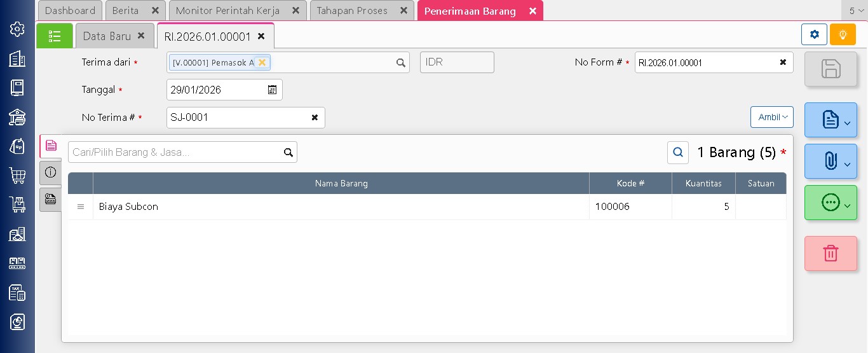Switch to the Data Baru tab

(x=107, y=36)
